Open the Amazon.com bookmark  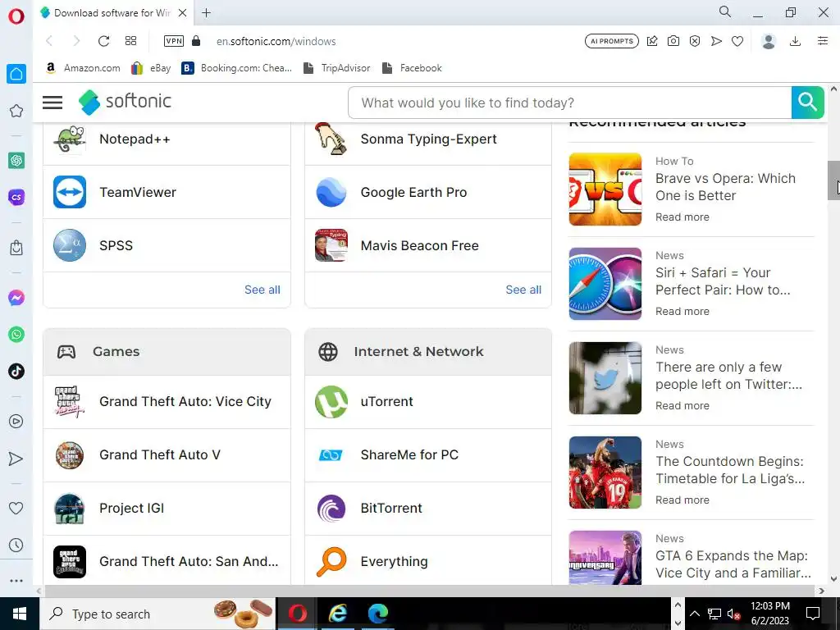[83, 68]
